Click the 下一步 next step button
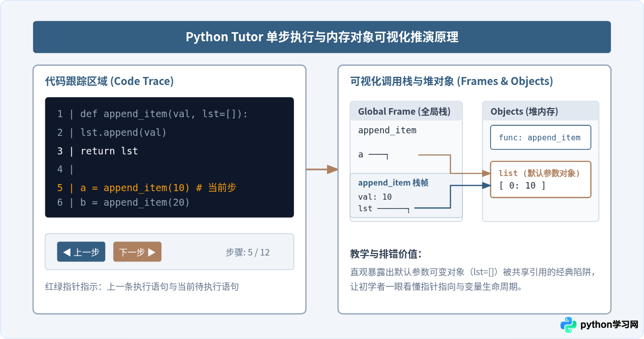 (x=137, y=252)
